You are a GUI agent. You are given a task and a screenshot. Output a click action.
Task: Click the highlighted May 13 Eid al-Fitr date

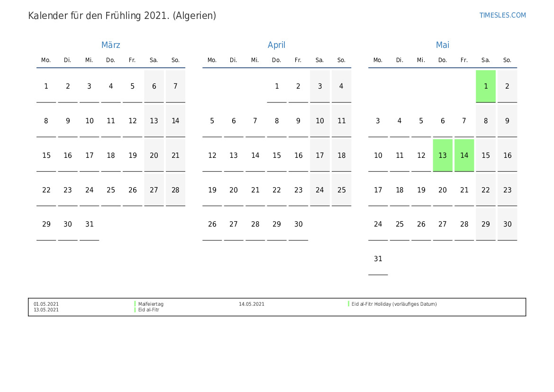[442, 155]
